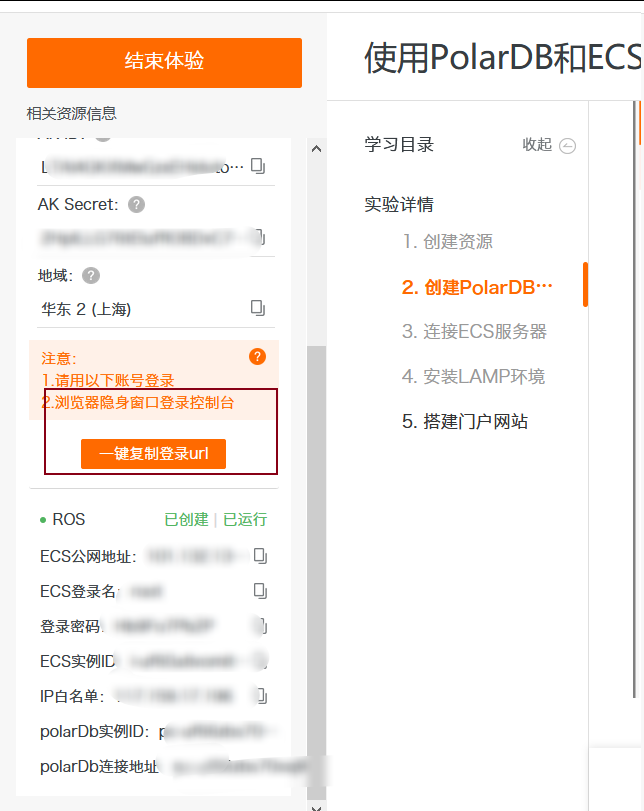Copy the 登录密码 value

tap(262, 626)
